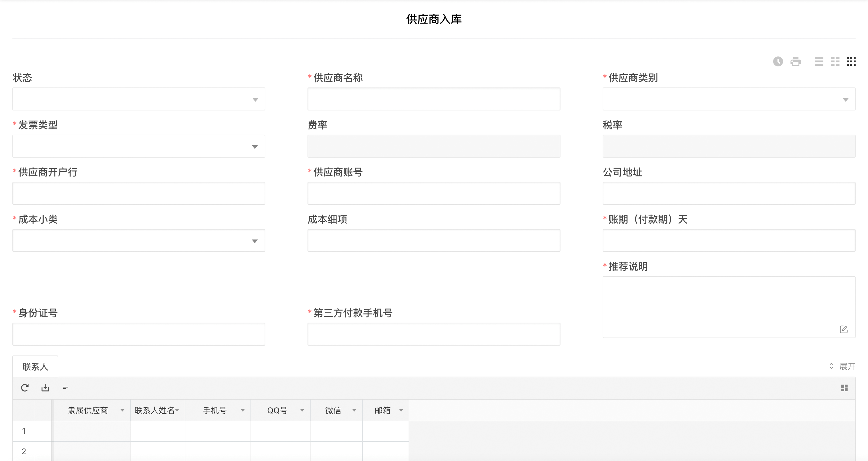The height and width of the screenshot is (461, 868).
Task: Click the 隶属供应商 column header
Action: (x=92, y=410)
